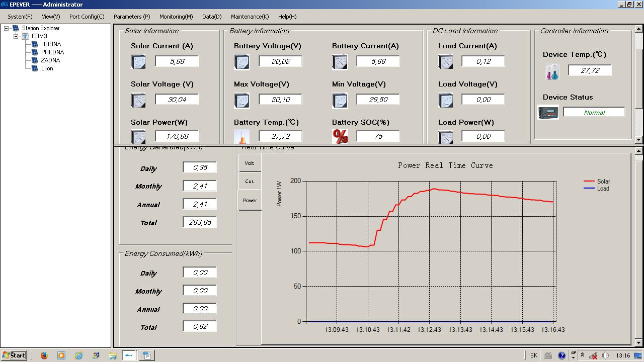Click the Windows Start button
Image resolution: width=644 pixels, height=362 pixels.
14,355
